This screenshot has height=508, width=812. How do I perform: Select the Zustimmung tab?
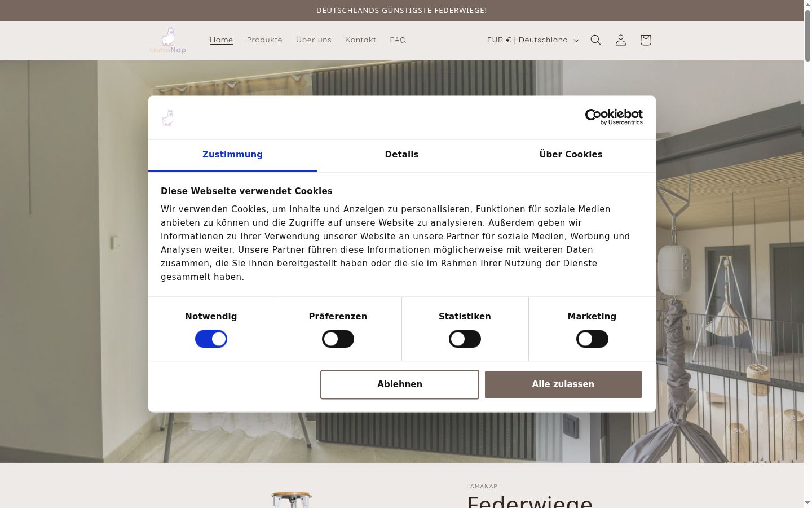pos(232,155)
